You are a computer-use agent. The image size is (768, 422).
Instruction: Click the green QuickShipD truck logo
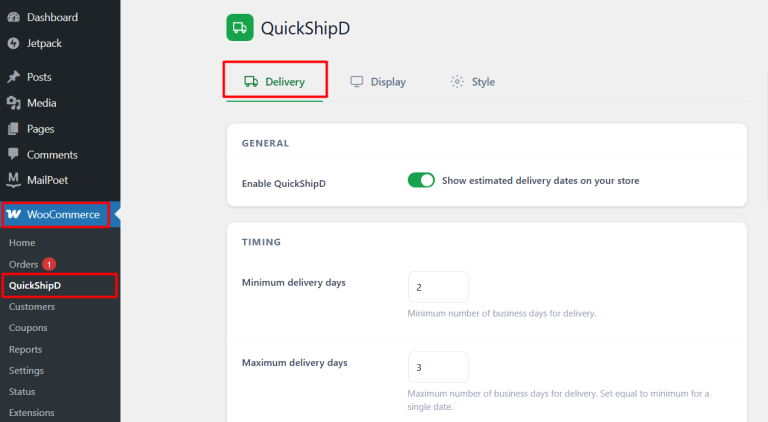pos(240,27)
